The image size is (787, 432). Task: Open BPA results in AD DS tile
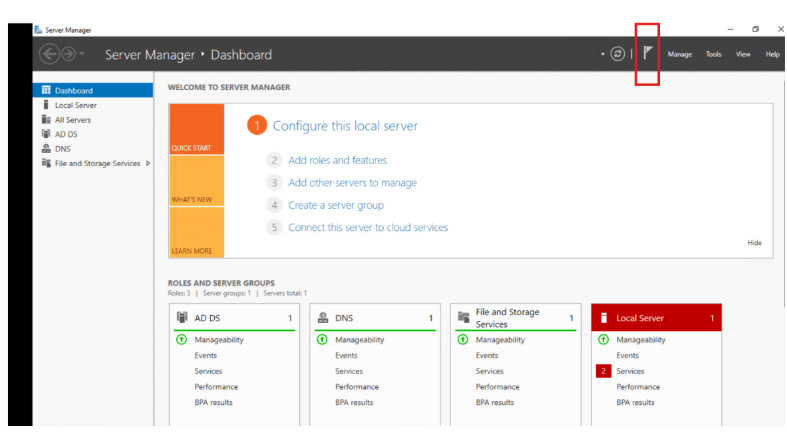click(213, 402)
